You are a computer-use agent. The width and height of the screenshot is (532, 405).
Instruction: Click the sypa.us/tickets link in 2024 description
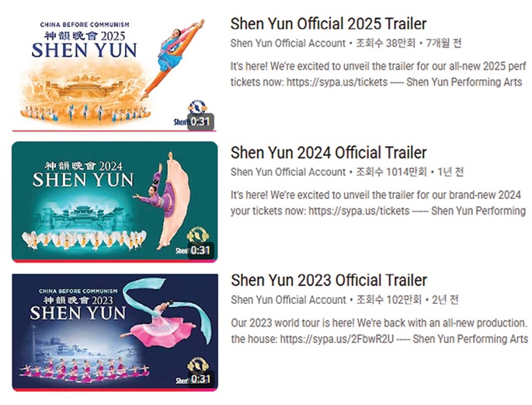coord(359,211)
